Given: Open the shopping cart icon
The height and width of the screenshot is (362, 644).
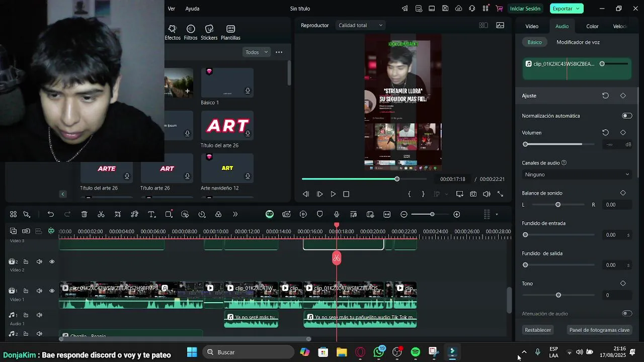Looking at the screenshot, I should click(499, 9).
